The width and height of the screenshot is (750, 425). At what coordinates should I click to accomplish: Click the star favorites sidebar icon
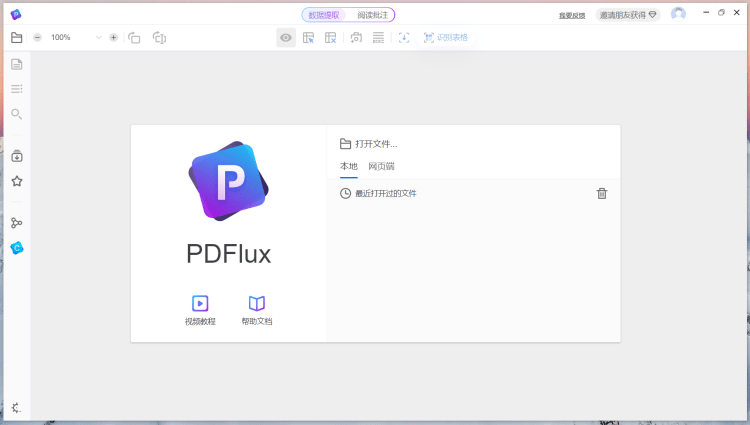click(17, 181)
